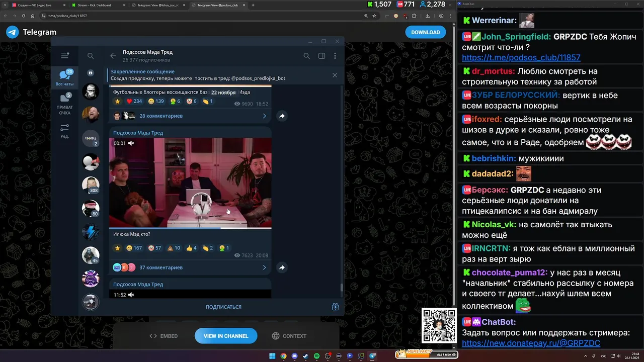Unmute the 11:52 video
This screenshot has width=644, height=362.
[x=131, y=295]
